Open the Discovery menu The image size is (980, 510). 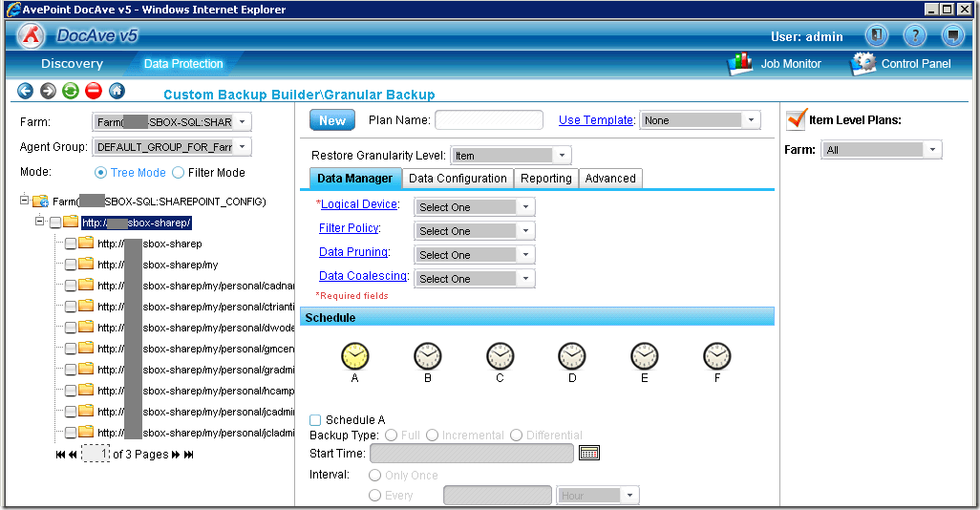[x=72, y=64]
